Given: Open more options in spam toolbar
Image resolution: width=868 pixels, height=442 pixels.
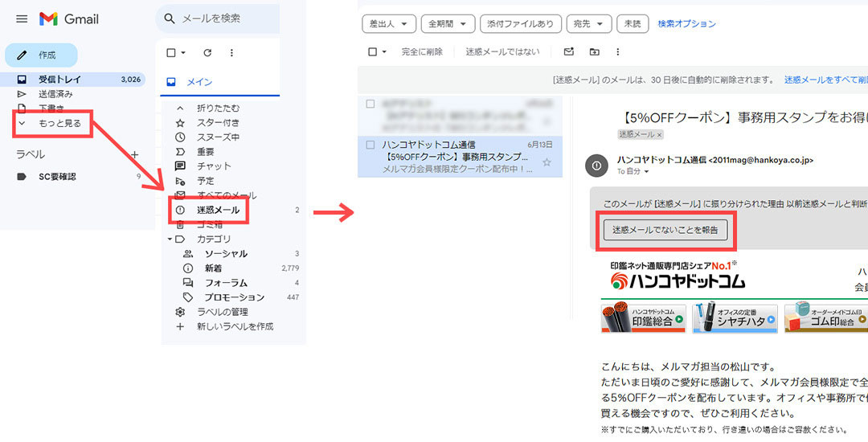Looking at the screenshot, I should (618, 51).
